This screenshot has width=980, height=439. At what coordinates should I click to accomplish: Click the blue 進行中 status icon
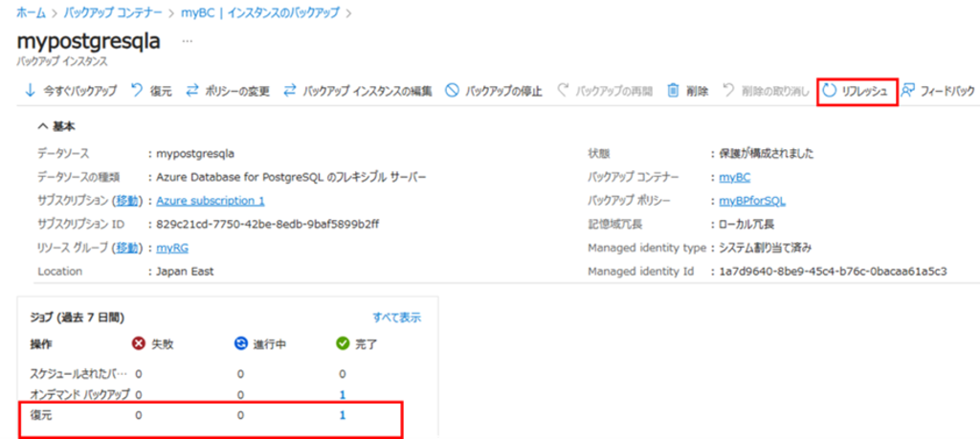(x=240, y=344)
